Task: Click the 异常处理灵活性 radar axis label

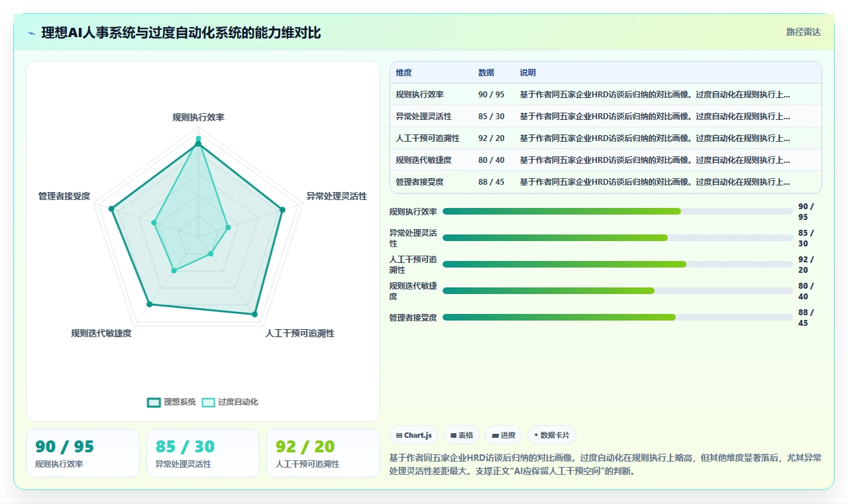Action: 337,196
